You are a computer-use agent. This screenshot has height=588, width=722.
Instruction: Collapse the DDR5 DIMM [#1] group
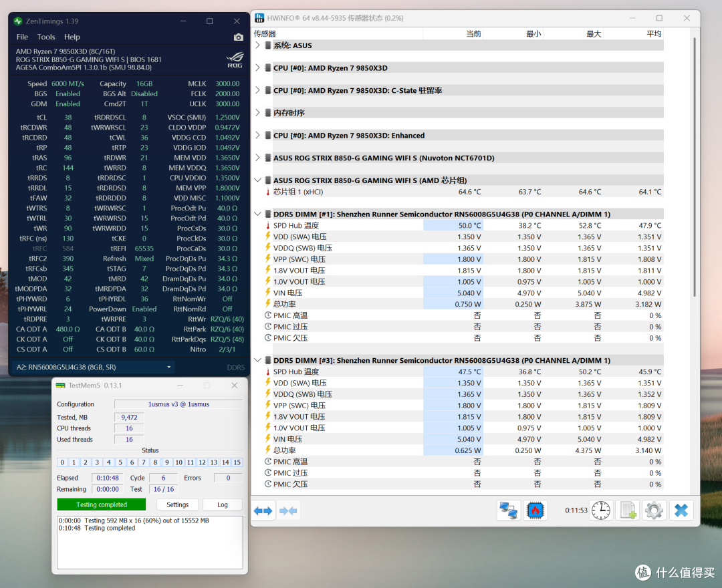click(x=258, y=214)
